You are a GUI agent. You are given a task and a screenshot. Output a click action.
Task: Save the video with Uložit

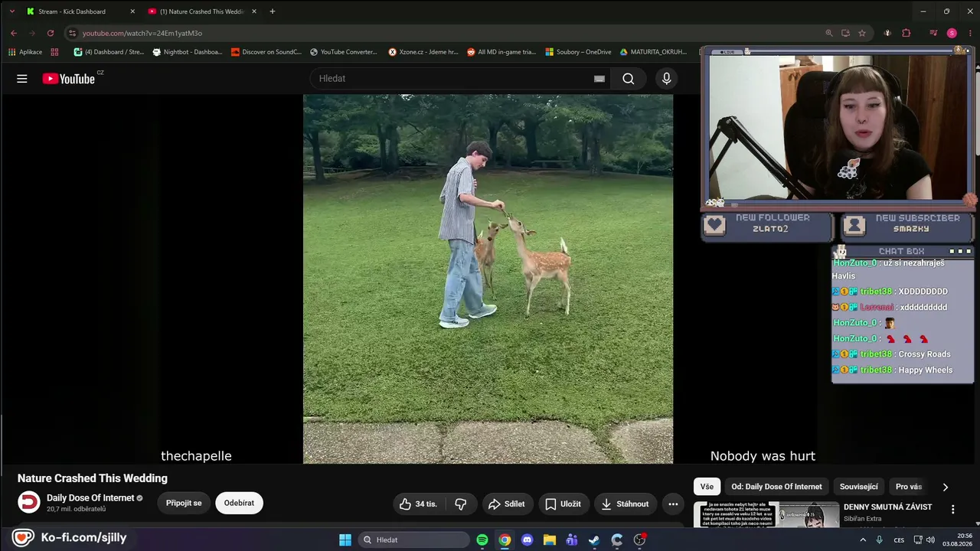coord(563,504)
